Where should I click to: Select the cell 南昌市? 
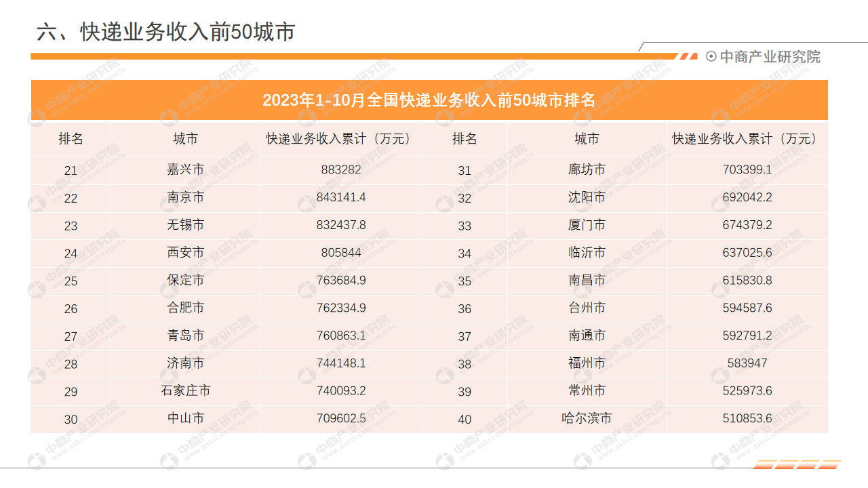587,280
